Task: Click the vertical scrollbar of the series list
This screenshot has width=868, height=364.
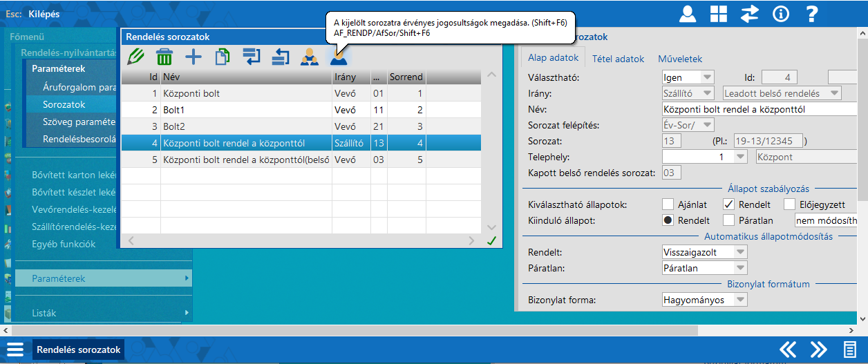Action: tap(491, 150)
